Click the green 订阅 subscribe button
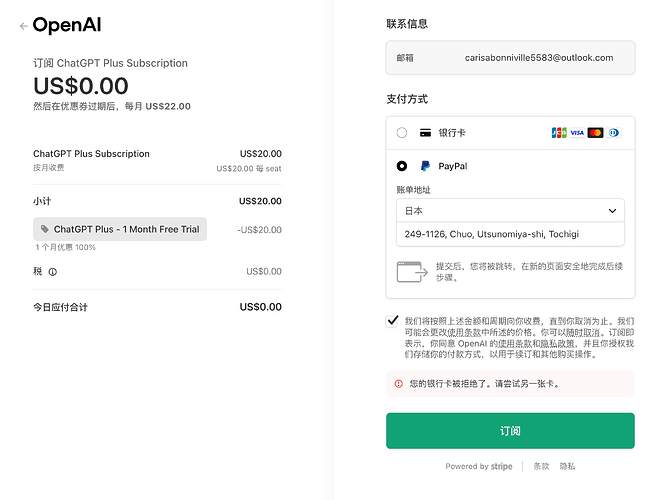Image resolution: width=672 pixels, height=500 pixels. tap(510, 431)
